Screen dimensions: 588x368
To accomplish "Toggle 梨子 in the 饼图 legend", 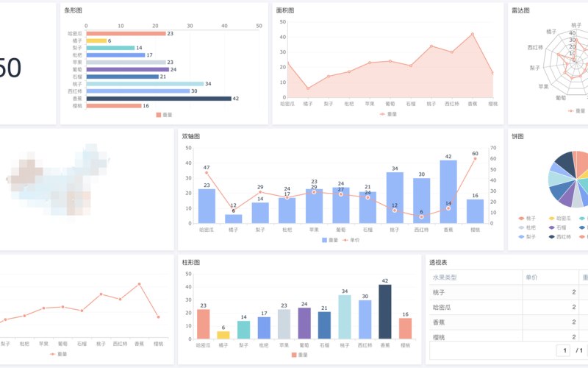I will click(x=527, y=237).
